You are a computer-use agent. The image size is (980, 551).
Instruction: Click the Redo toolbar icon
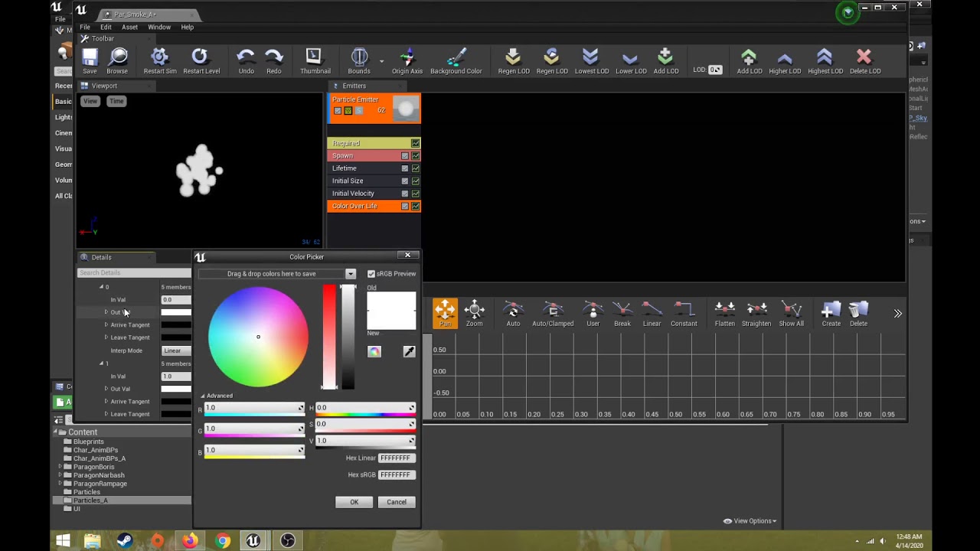273,60
